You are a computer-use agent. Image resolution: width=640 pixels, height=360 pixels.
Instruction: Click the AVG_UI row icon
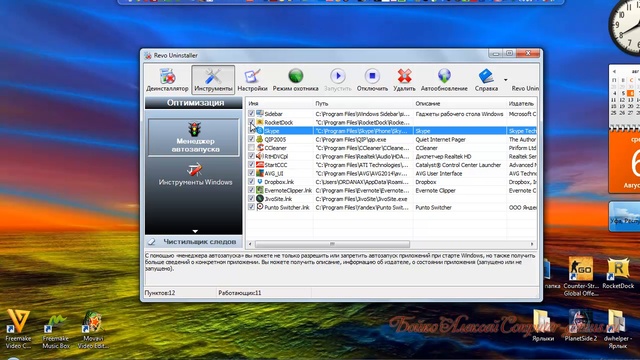[260, 173]
